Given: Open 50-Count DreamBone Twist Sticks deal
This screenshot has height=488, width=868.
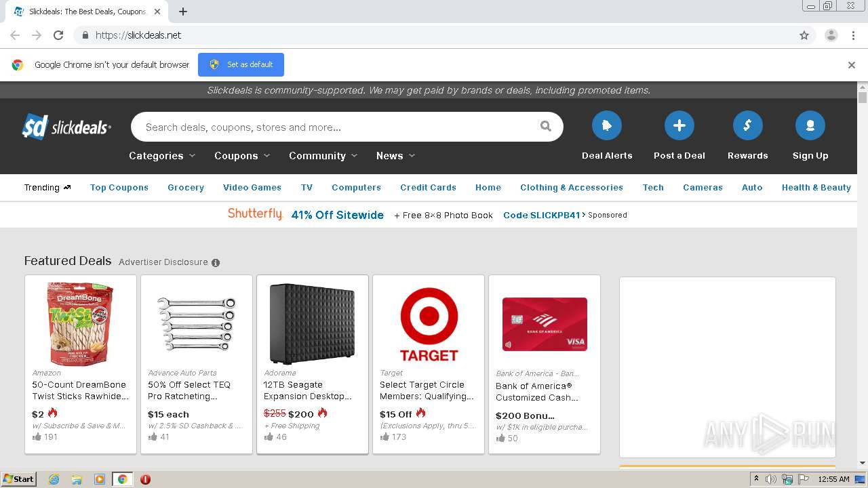Looking at the screenshot, I should pyautogui.click(x=79, y=390).
